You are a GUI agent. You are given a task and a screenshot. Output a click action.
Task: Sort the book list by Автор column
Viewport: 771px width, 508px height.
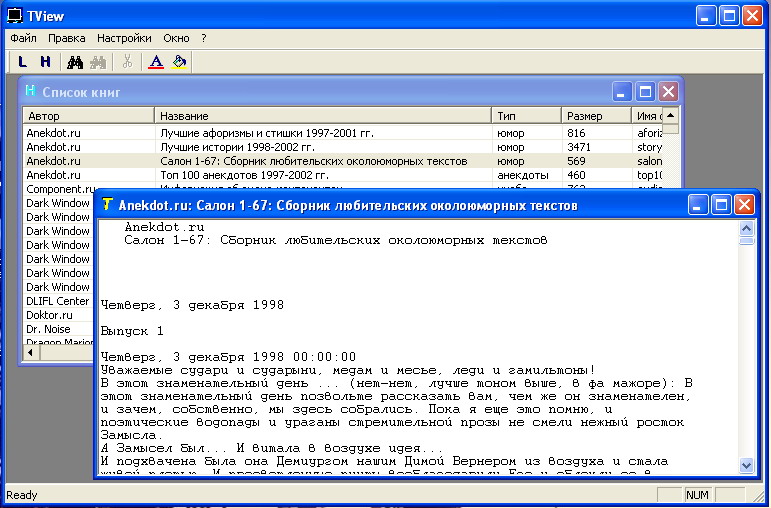pyautogui.click(x=89, y=116)
